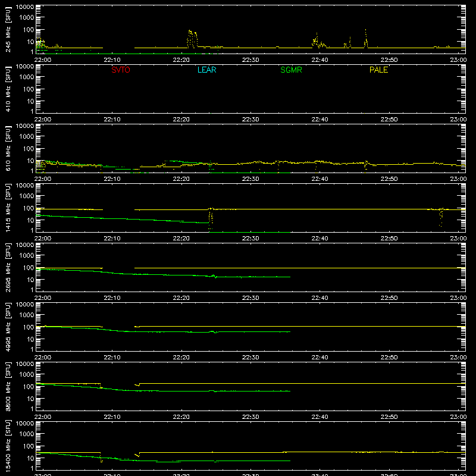Click the green SGMR station label
The width and height of the screenshot is (476, 476).
pos(291,70)
